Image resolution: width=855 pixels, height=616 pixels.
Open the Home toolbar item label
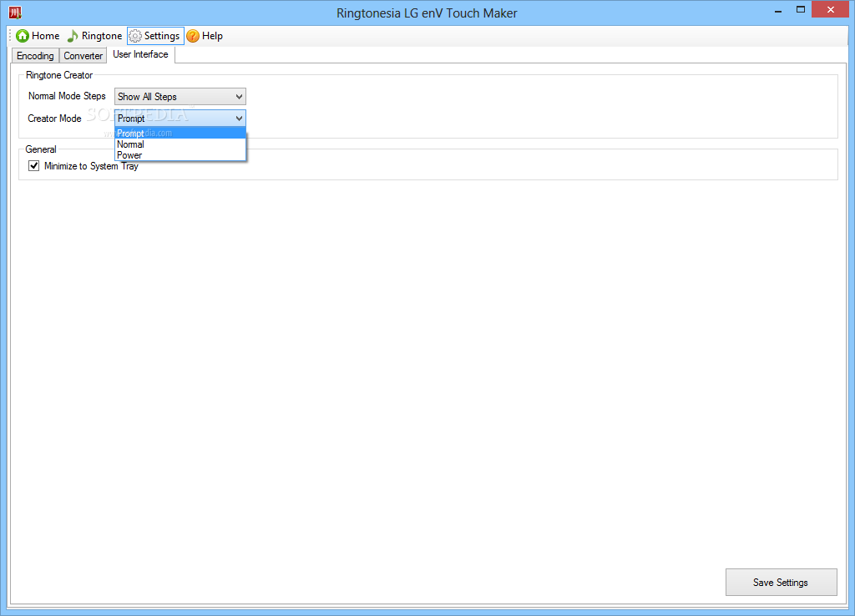(x=46, y=36)
